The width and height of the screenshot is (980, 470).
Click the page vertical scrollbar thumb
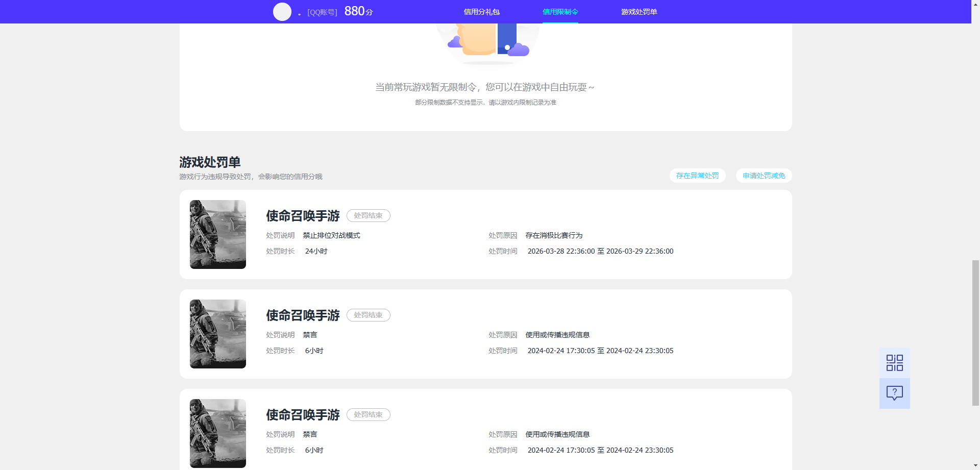click(x=975, y=333)
